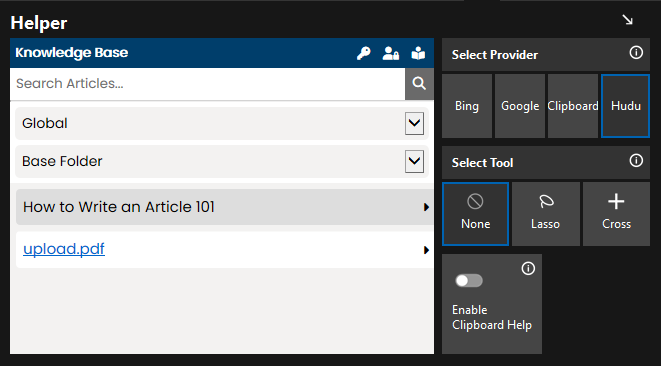The image size is (661, 366).
Task: Click the key icon in Knowledge Base header
Action: pyautogui.click(x=363, y=53)
